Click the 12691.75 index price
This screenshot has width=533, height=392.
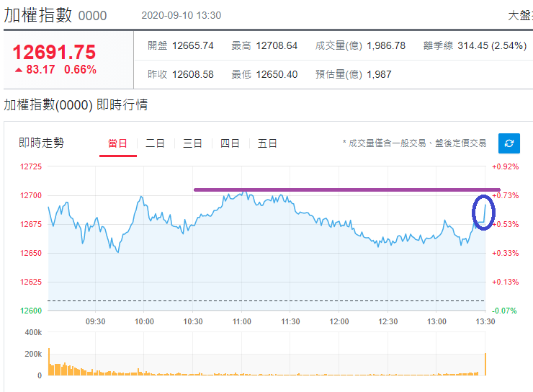click(54, 52)
